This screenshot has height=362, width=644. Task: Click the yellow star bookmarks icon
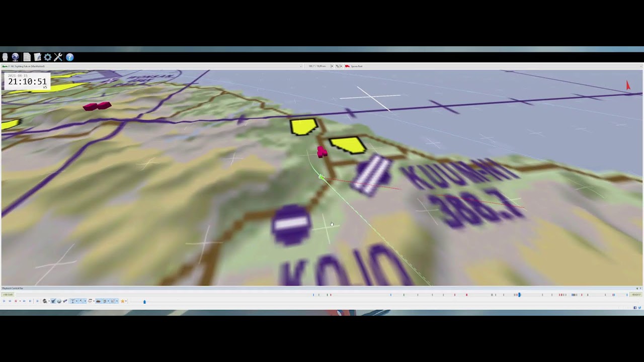click(x=123, y=301)
